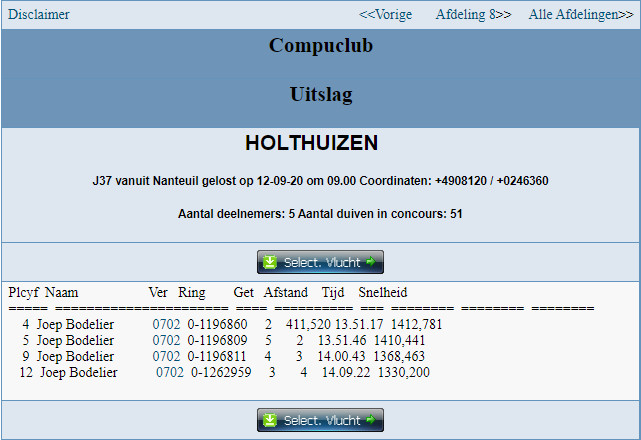Click the speed value 1368,463
641x440 pixels.
pyautogui.click(x=399, y=356)
